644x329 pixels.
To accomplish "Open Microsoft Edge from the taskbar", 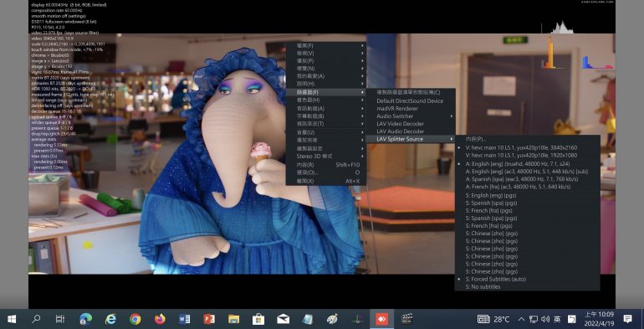I will click(85, 319).
